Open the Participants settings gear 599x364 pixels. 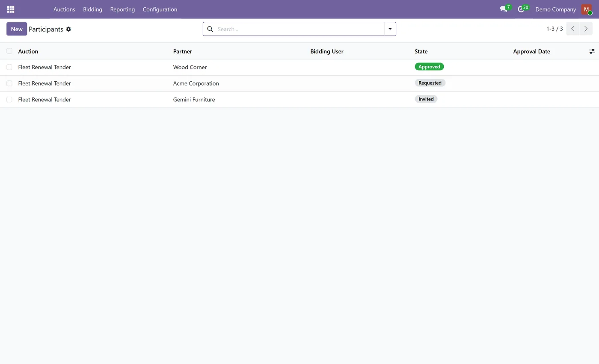68,29
